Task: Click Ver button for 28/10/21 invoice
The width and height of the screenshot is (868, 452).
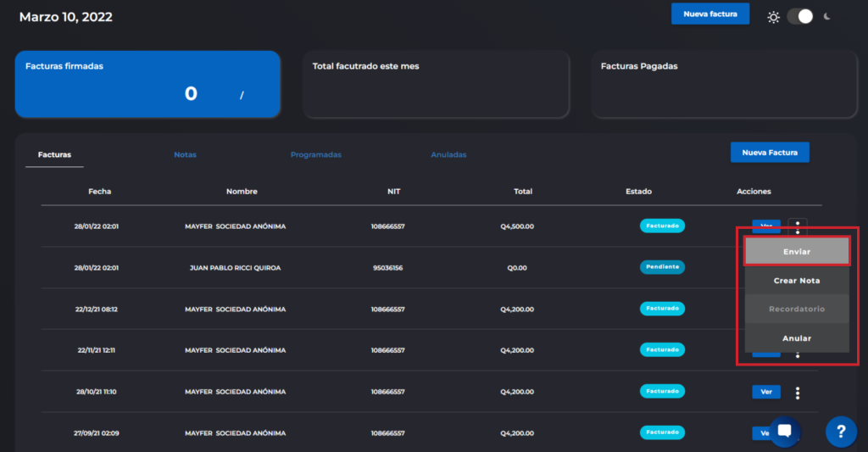Action: (765, 393)
